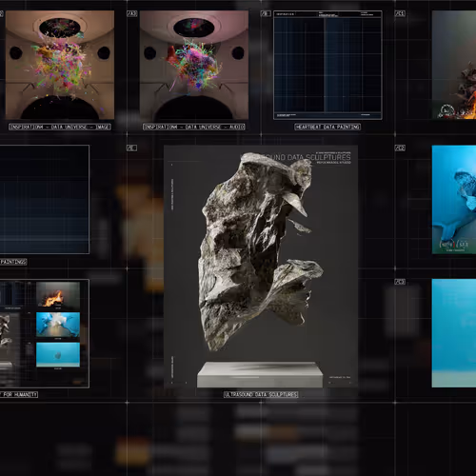Click the 'ULTRASOUND DATA SCULPTURES' label below the poster
The image size is (476, 476).
261,394
